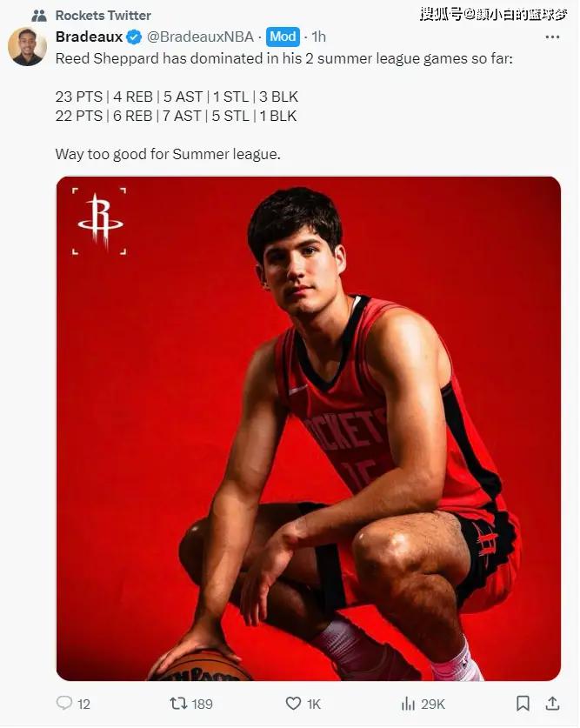Open the reply comment icon
The image size is (580, 728).
click(64, 703)
